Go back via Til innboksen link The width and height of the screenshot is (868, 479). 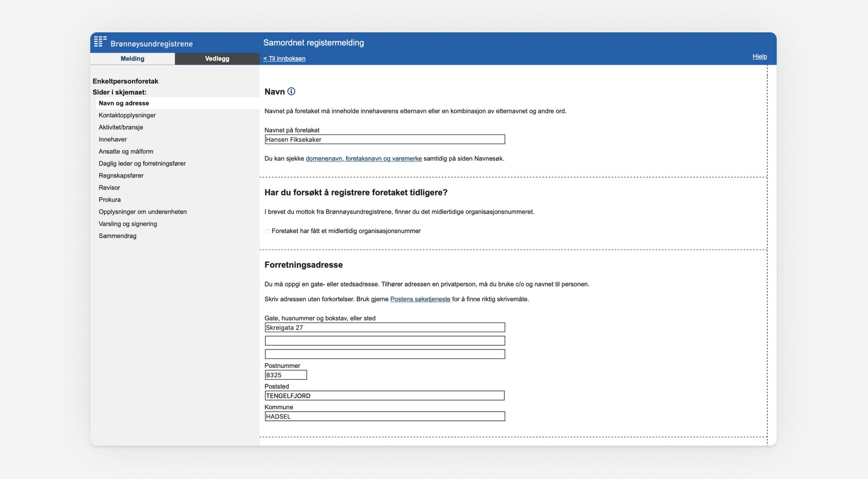point(284,59)
